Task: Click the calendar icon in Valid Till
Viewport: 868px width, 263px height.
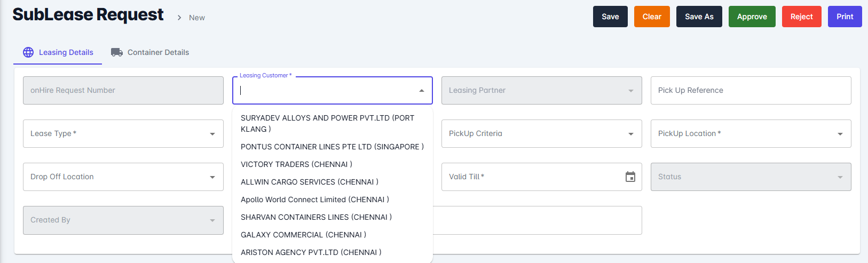Action: pos(630,177)
